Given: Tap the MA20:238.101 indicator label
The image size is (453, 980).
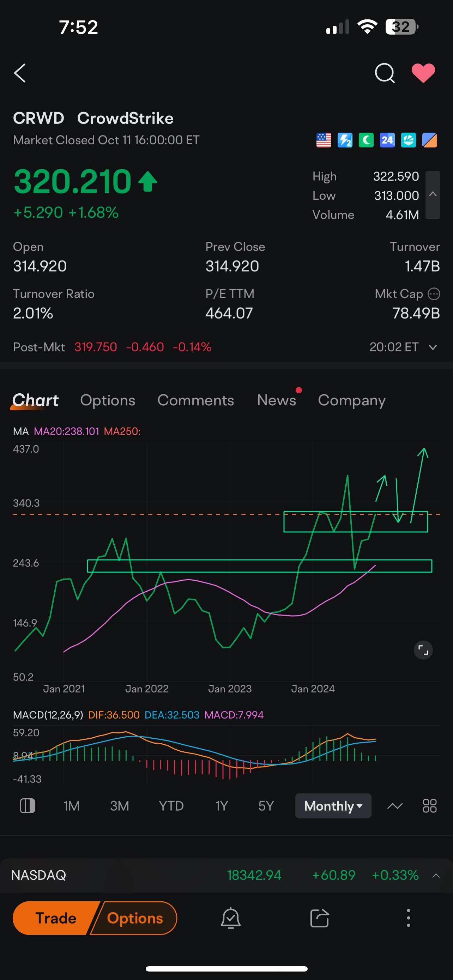Looking at the screenshot, I should click(66, 431).
